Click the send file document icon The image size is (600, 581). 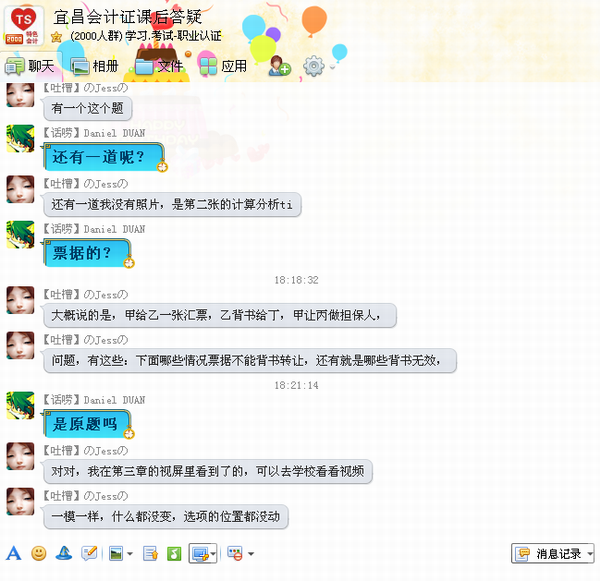150,553
